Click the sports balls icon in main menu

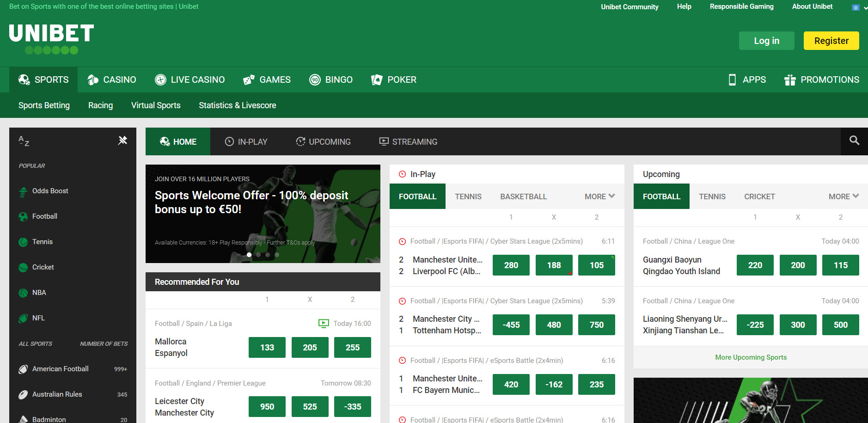coord(24,80)
